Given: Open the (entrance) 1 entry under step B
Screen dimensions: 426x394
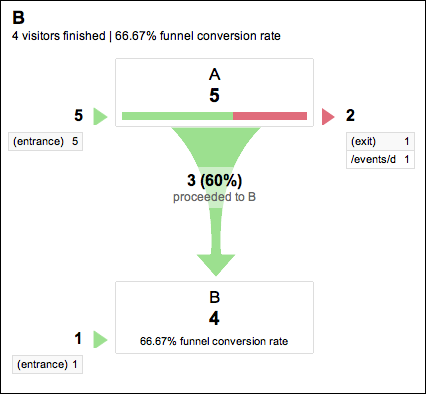Looking at the screenshot, I should tap(47, 364).
